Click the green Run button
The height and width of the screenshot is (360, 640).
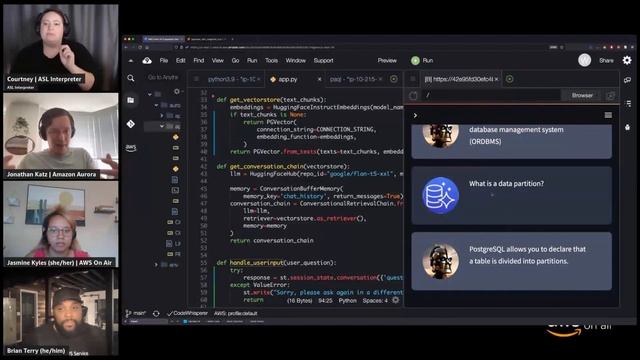(422, 60)
